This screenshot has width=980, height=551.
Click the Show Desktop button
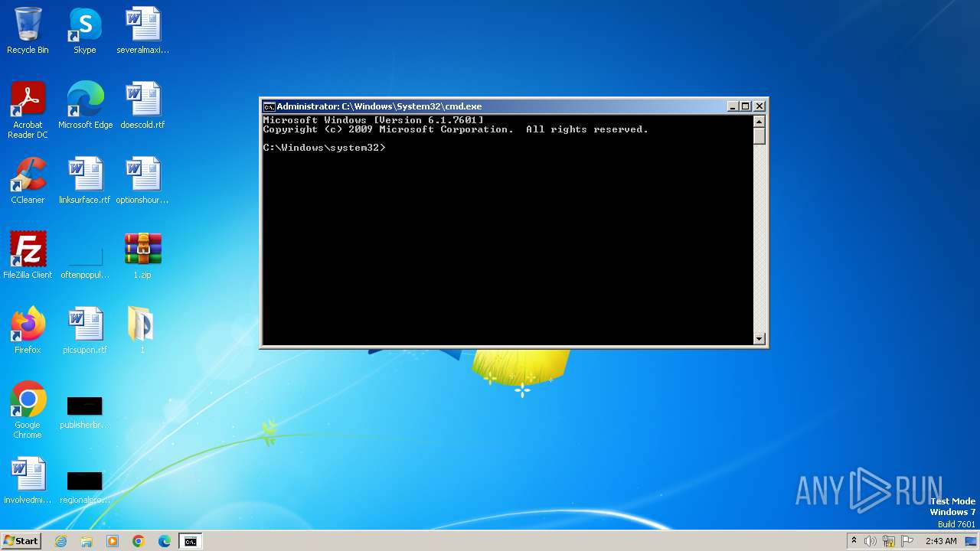point(972,541)
